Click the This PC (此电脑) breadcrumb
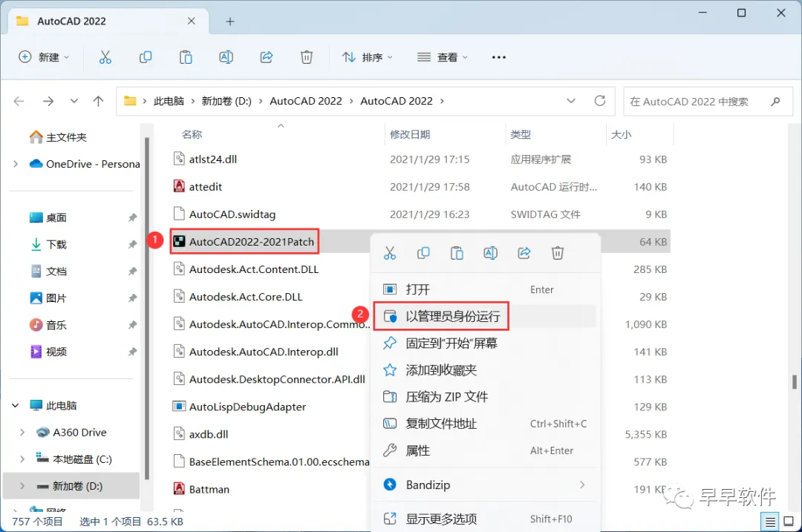This screenshot has height=532, width=802. [x=169, y=101]
